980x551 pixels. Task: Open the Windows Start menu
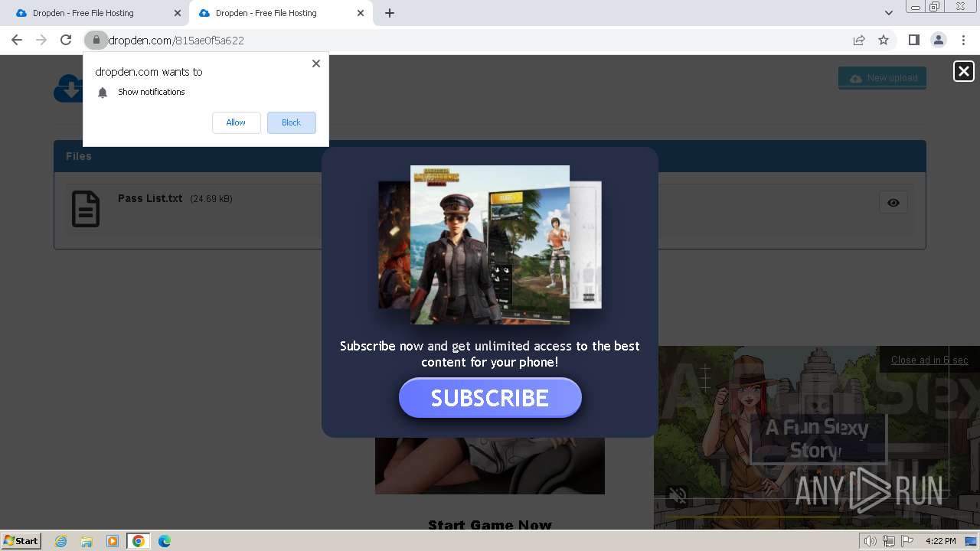click(21, 541)
